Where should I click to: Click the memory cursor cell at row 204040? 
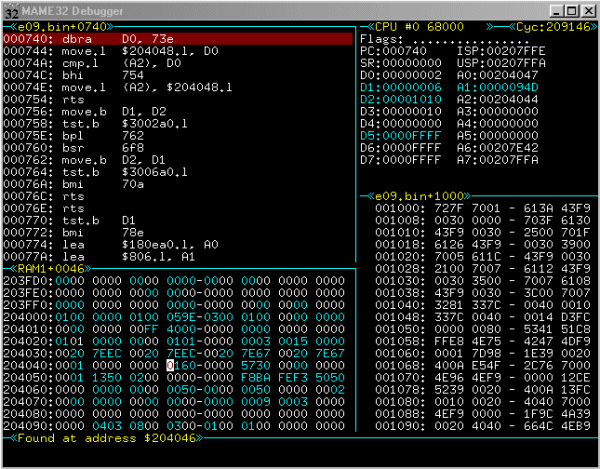coord(170,366)
